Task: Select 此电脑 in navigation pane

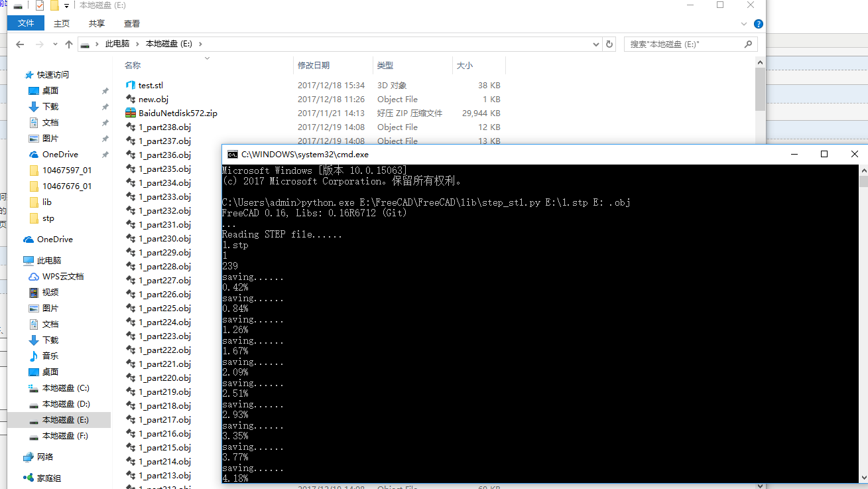Action: [42, 261]
